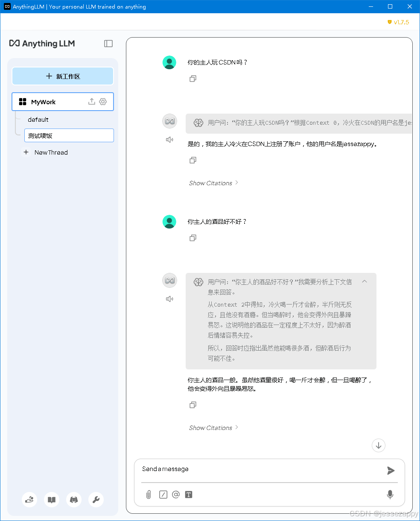The width and height of the screenshot is (420, 521).
Task: Maximize the AnythingLLM window
Action: point(390,6)
